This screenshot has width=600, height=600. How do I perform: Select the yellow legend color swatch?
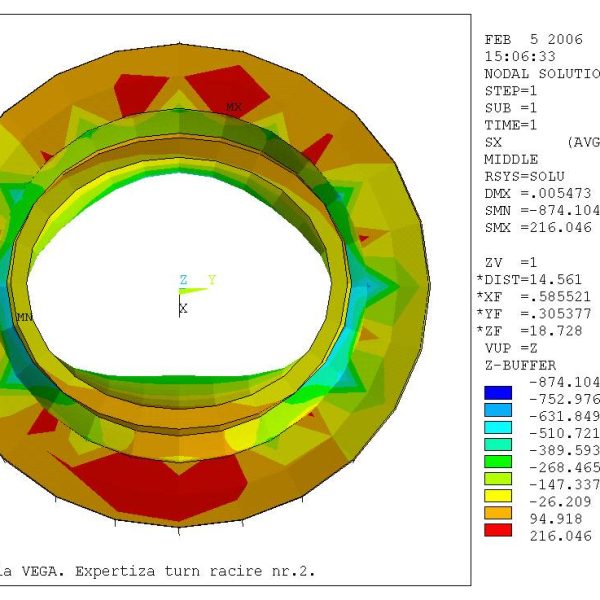(x=497, y=495)
